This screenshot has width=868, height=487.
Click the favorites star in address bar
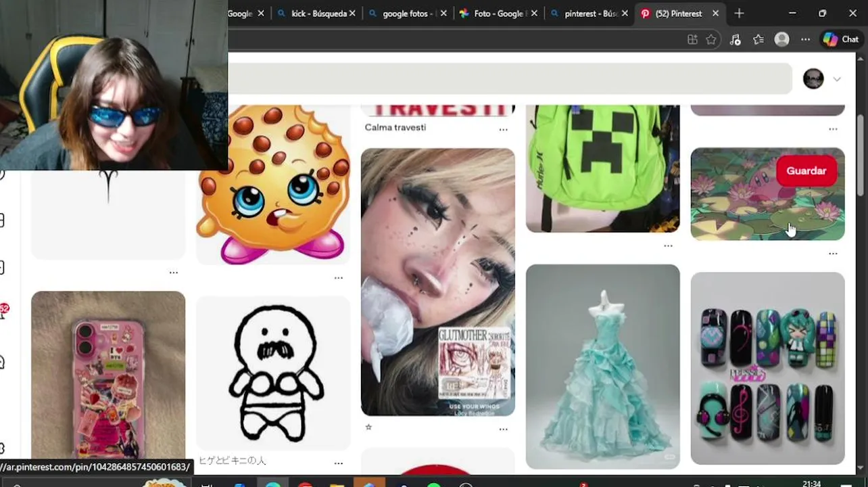tap(711, 40)
